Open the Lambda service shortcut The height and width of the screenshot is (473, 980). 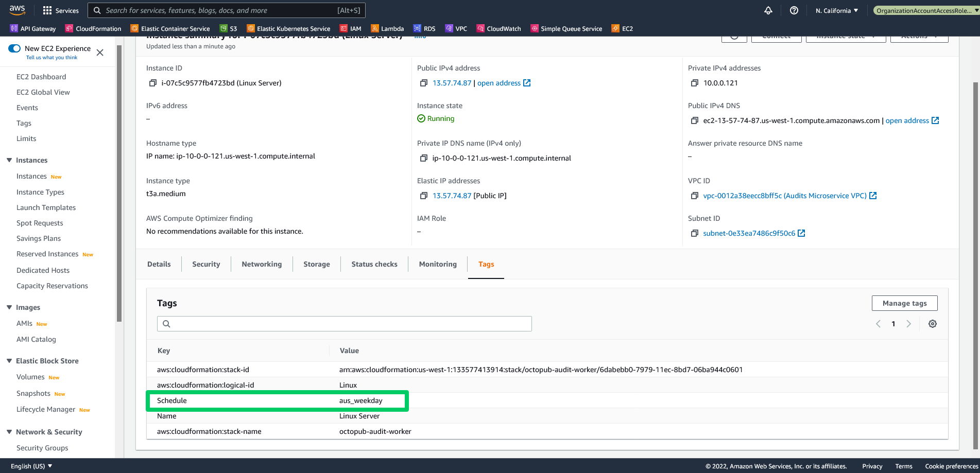click(x=387, y=28)
